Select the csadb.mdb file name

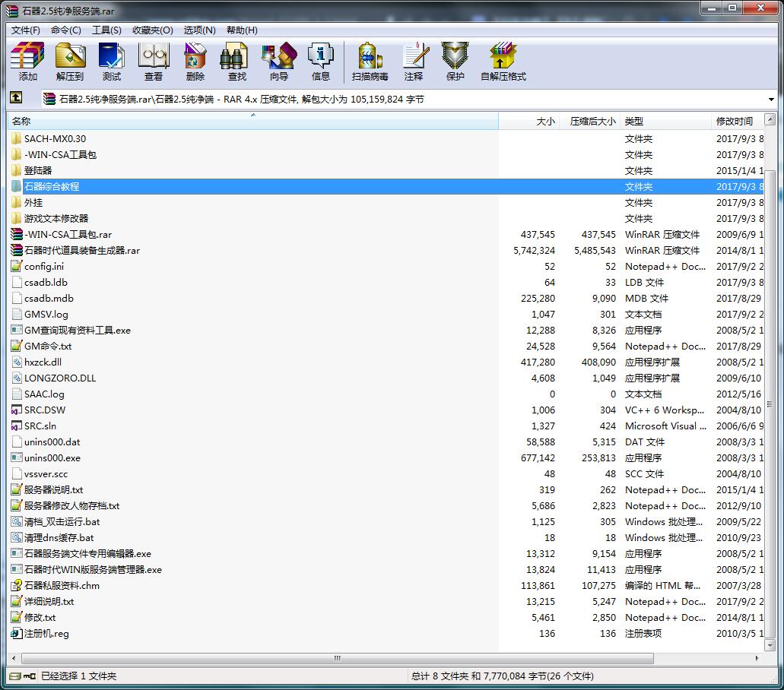49,299
